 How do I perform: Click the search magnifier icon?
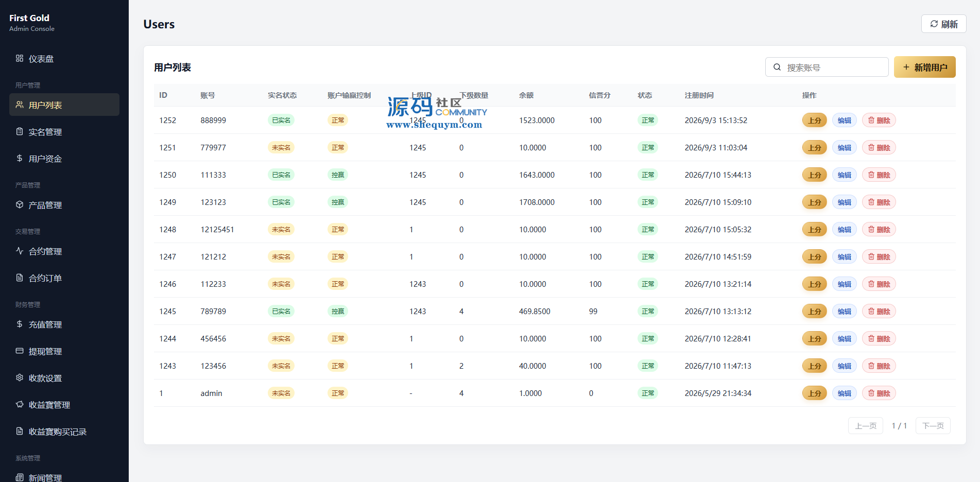777,67
